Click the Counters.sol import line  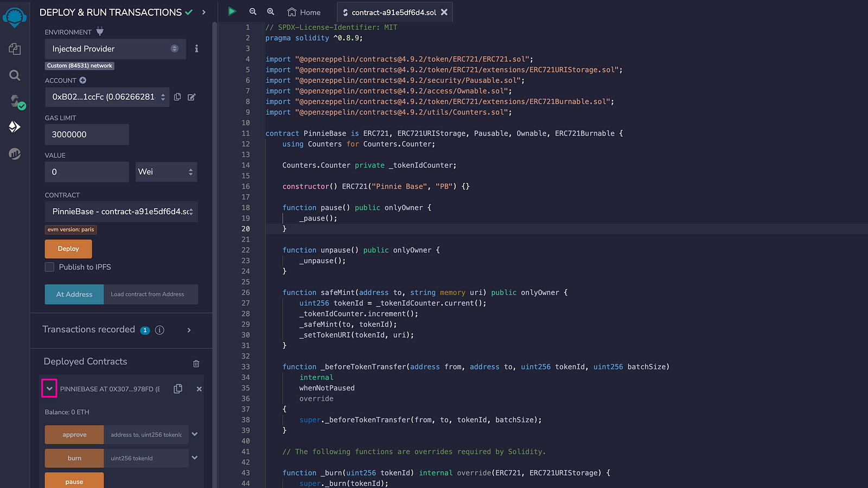click(x=388, y=112)
